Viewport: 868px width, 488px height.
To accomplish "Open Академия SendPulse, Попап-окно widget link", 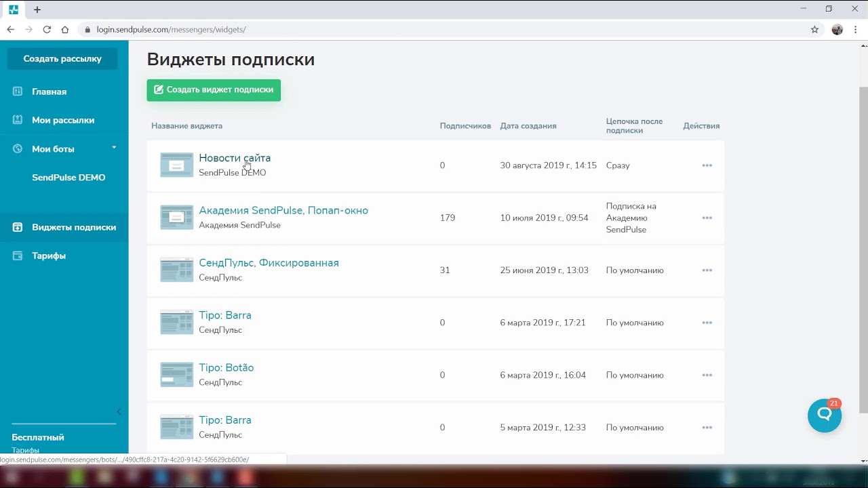I will [x=283, y=210].
